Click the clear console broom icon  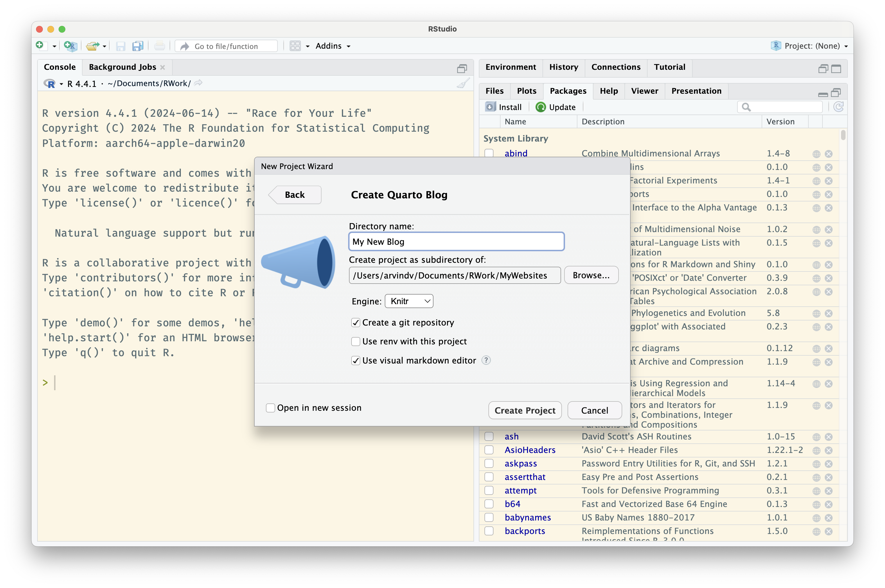(463, 83)
